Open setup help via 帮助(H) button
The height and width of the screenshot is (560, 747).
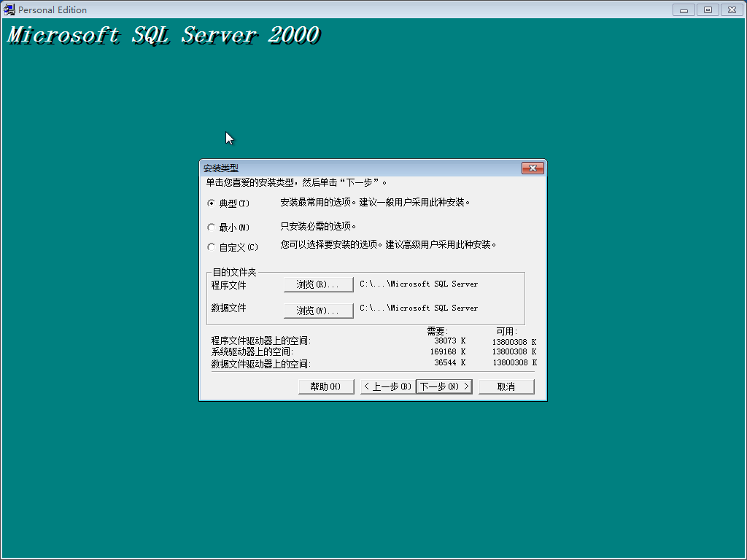pos(326,386)
